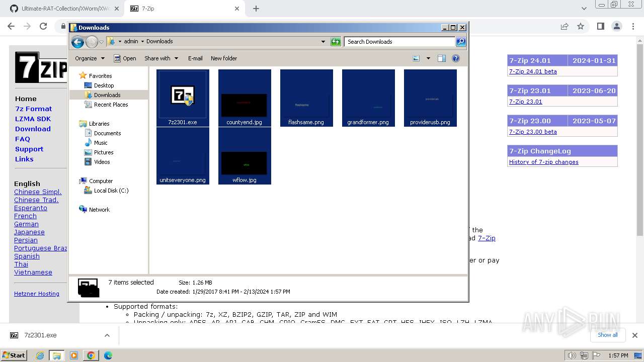This screenshot has height=362, width=644.
Task: Bookmark this page star icon
Action: [x=581, y=26]
